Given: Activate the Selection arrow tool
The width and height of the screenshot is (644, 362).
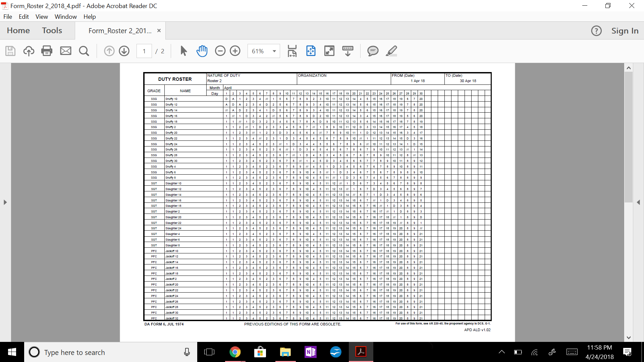Looking at the screenshot, I should 183,51.
